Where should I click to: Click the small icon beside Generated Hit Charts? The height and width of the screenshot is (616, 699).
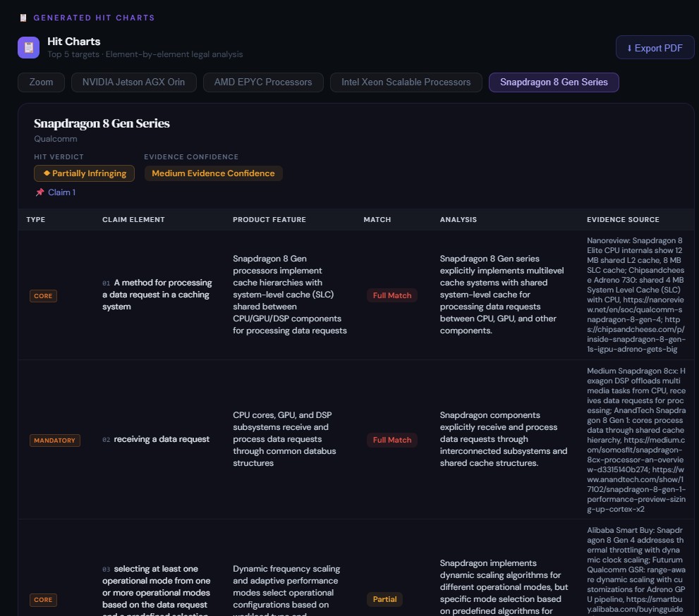[x=23, y=18]
